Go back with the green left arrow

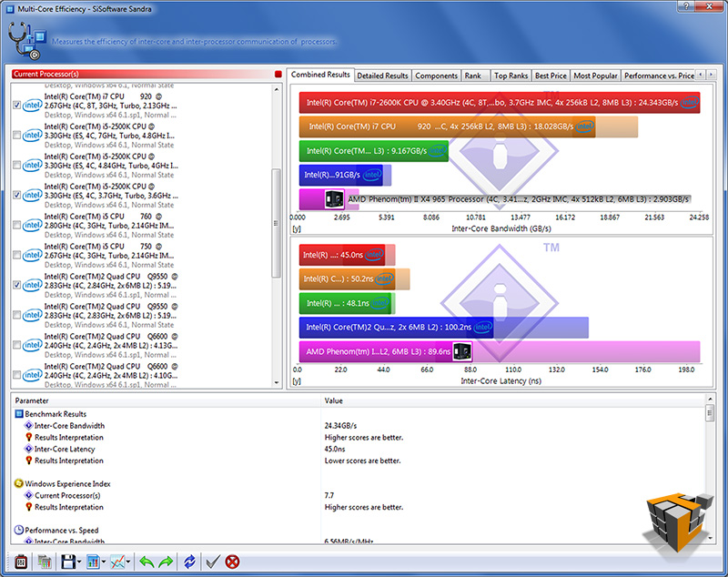coord(147,562)
